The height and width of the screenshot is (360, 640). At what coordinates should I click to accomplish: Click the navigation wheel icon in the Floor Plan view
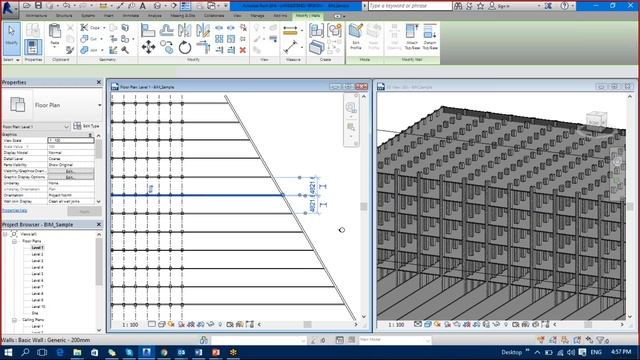click(x=351, y=108)
